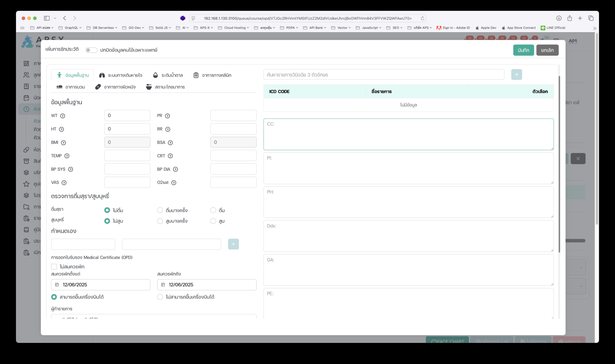Select ไม่สามารถขึ้นเครื่องบินได้ radio option
Screen dimensions: 615x364
pos(160,297)
